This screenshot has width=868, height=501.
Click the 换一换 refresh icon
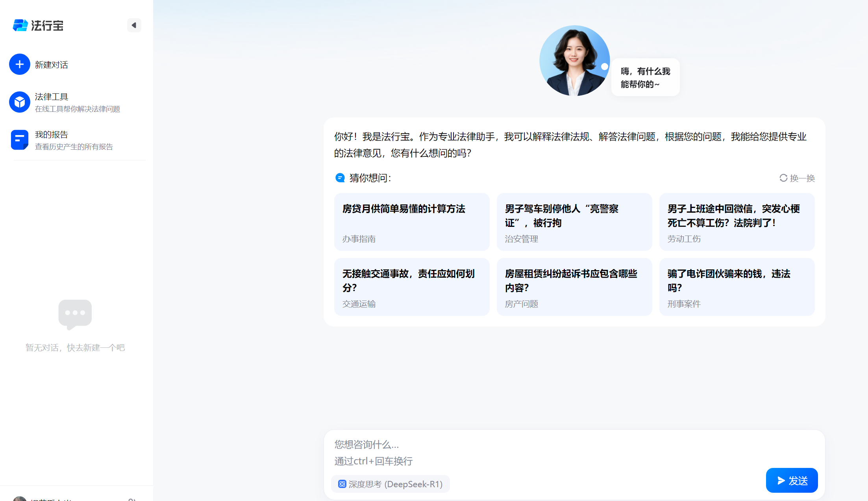point(783,178)
